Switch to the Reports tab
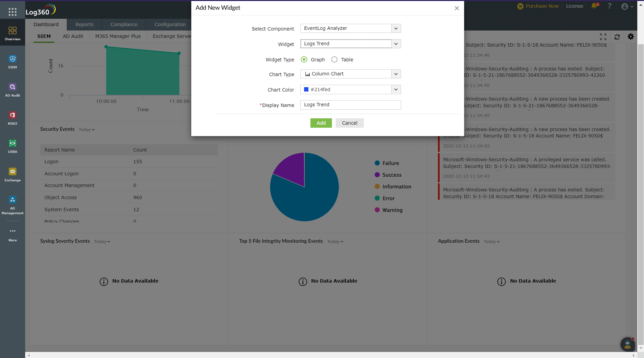This screenshot has width=644, height=358. pyautogui.click(x=85, y=24)
